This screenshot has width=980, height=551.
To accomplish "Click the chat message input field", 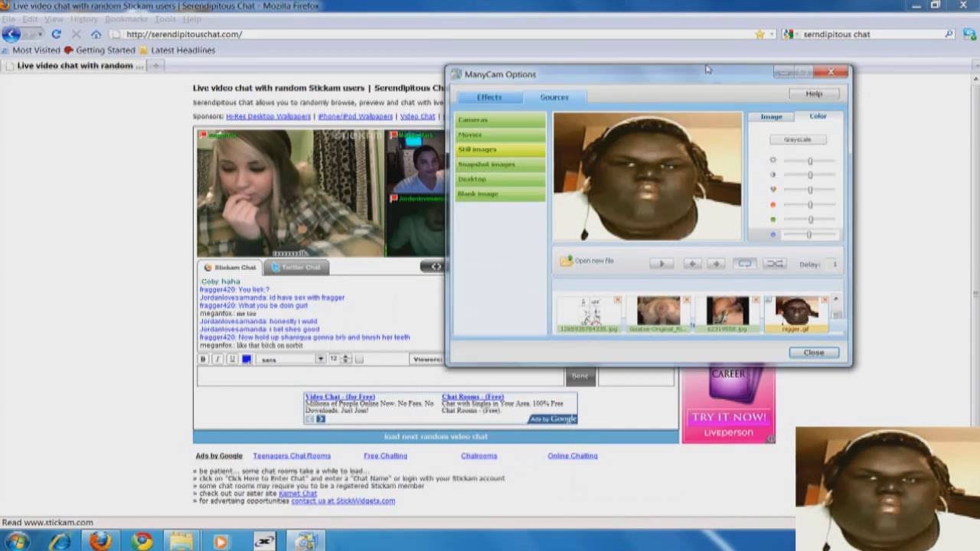I will coord(380,377).
